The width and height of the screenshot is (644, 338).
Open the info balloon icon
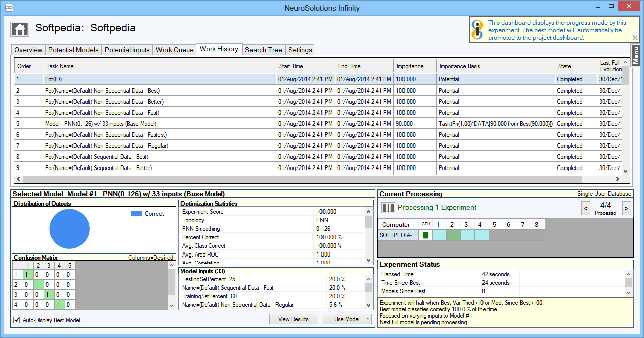pyautogui.click(x=478, y=29)
